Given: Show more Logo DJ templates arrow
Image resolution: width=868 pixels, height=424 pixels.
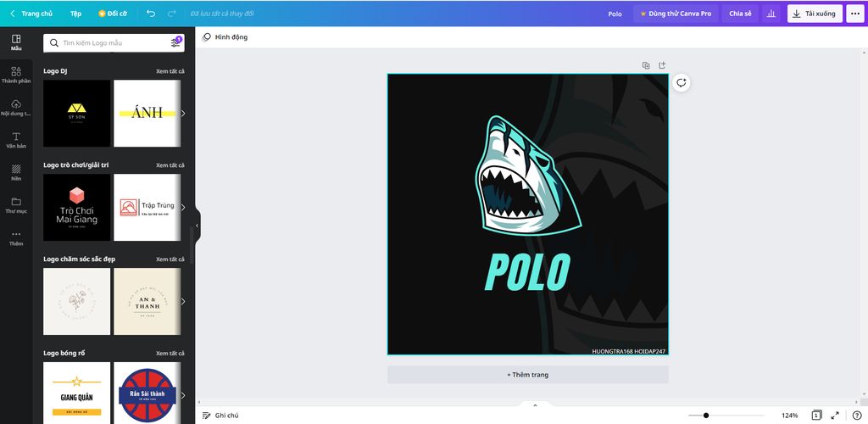Looking at the screenshot, I should click(x=183, y=114).
